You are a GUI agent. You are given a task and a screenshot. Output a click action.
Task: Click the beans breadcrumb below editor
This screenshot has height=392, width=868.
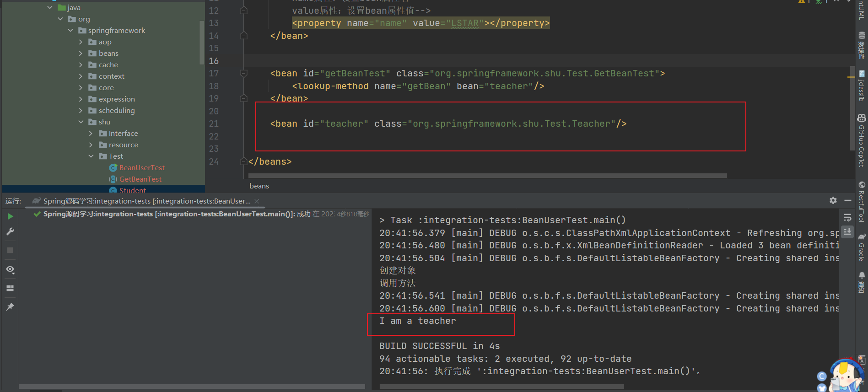point(259,186)
